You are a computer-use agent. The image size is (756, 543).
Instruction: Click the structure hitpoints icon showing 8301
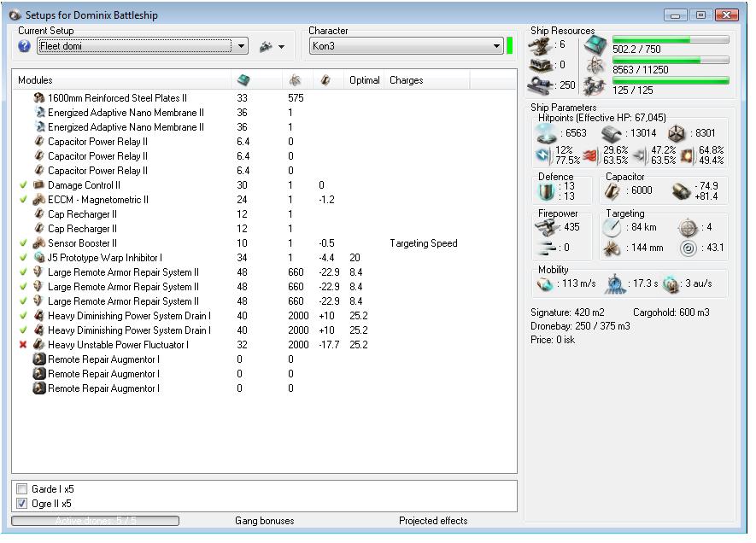click(677, 134)
